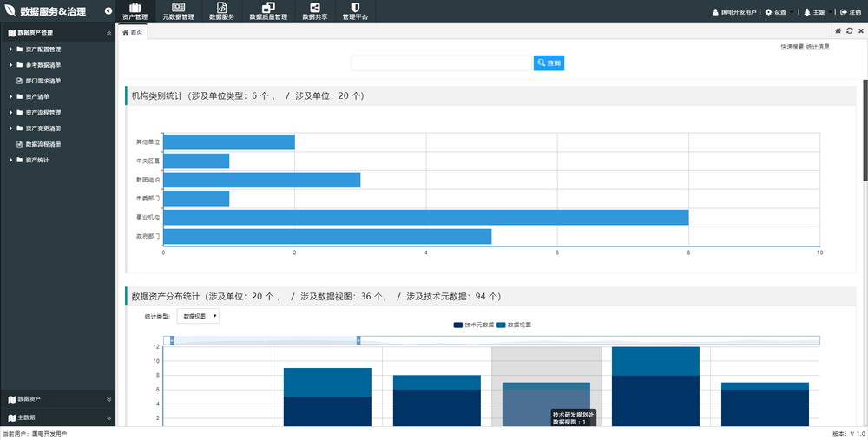Open the 设置 settings menu

coord(778,12)
